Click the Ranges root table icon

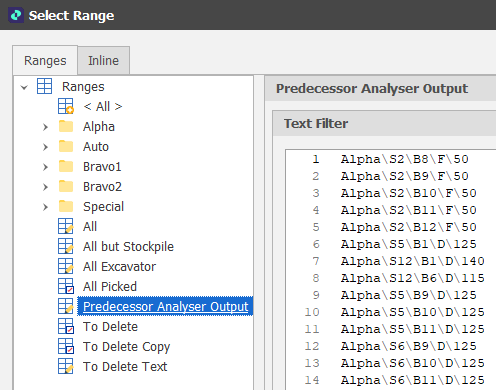click(44, 86)
